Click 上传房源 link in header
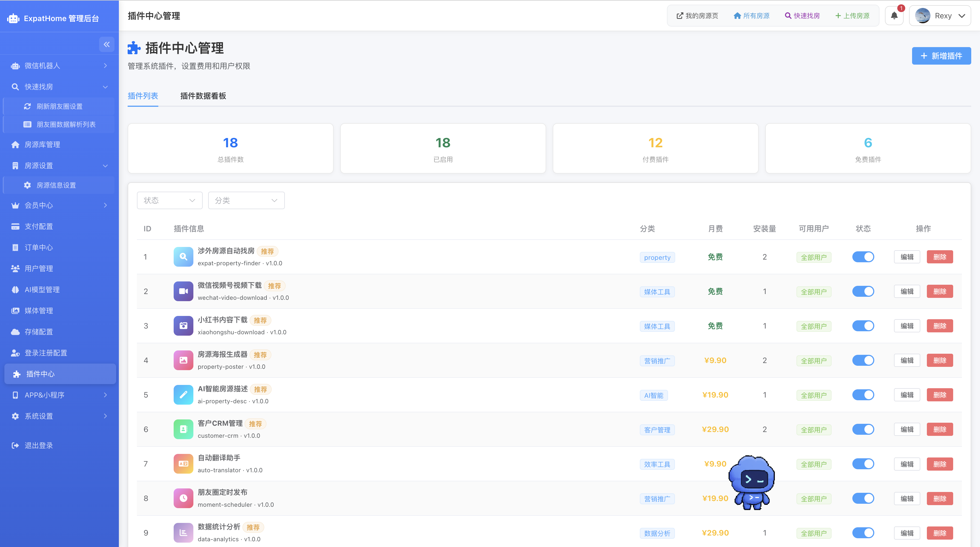The width and height of the screenshot is (980, 547). tap(852, 16)
